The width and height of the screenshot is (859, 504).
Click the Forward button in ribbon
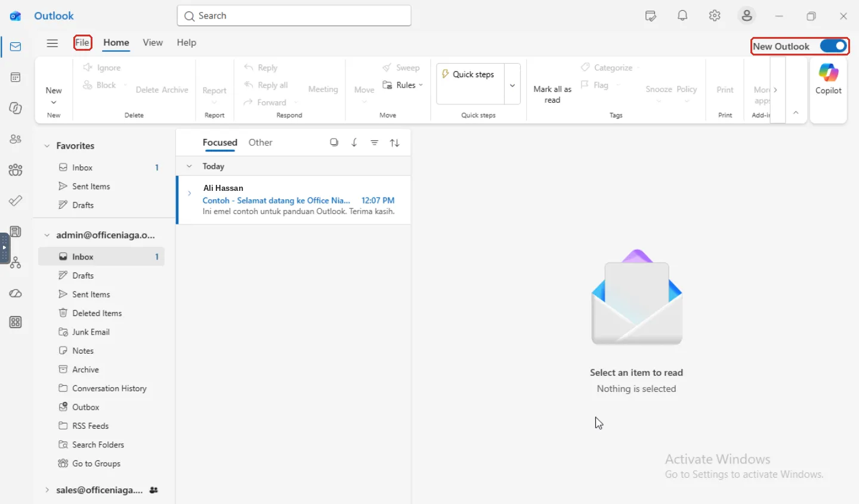tap(266, 103)
